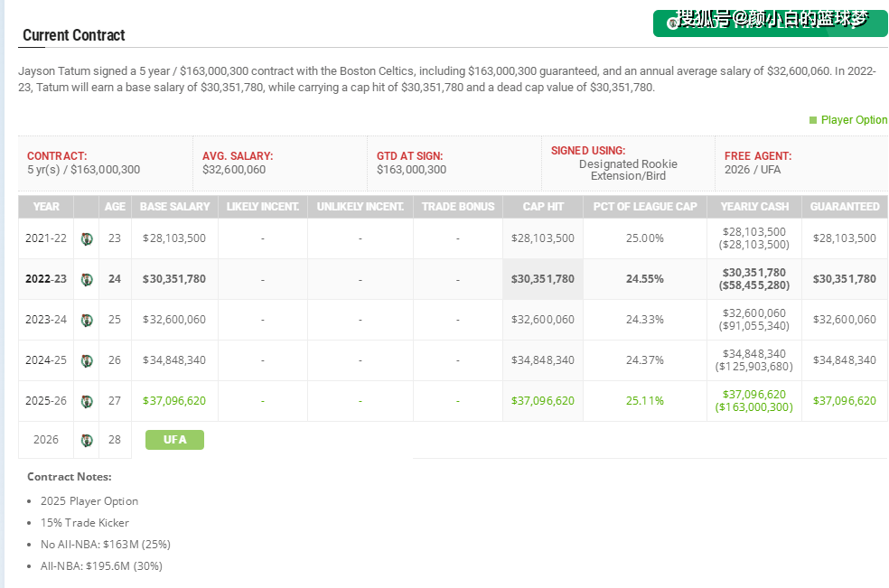Click the highlighted 2022-23 cap hit cell
Viewport: 889px width, 588px height.
(x=543, y=279)
